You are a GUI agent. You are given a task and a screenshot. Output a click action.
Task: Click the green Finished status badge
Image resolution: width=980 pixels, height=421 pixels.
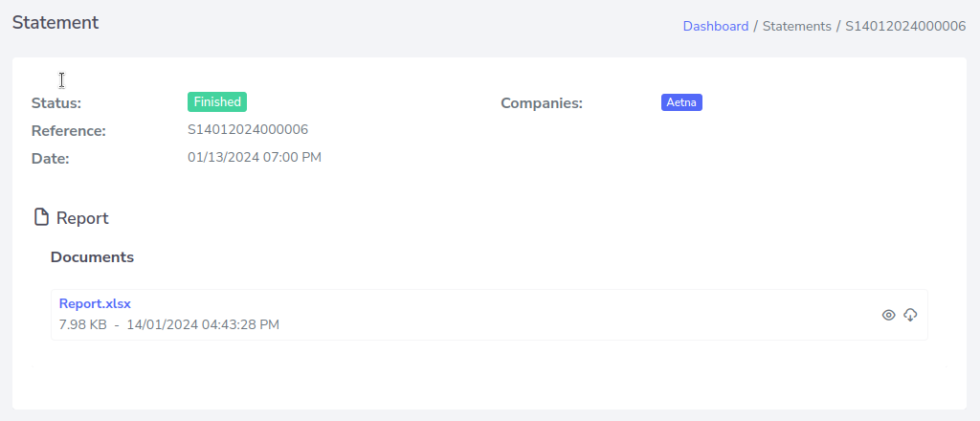point(217,101)
